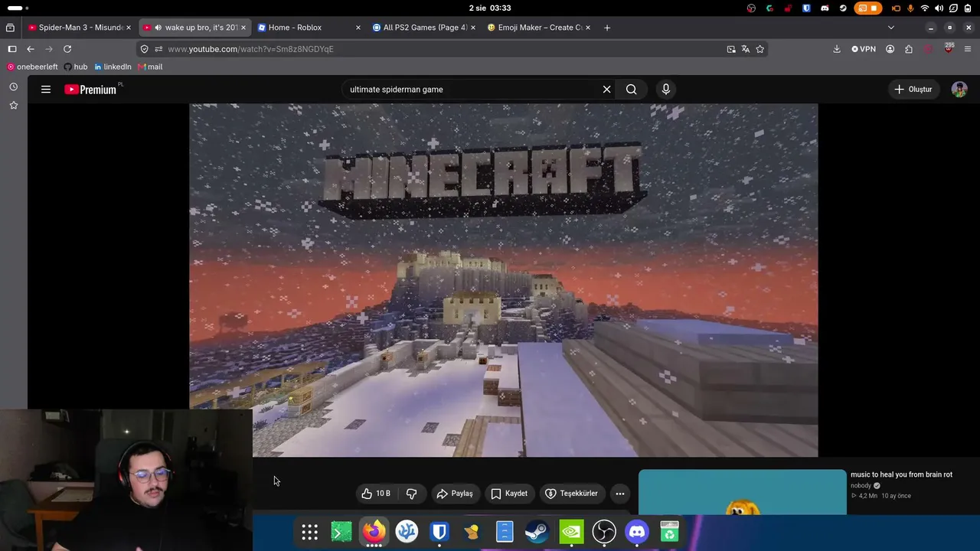Send thanks via the Teşekkürler button
This screenshot has width=980, height=551.
[572, 494]
